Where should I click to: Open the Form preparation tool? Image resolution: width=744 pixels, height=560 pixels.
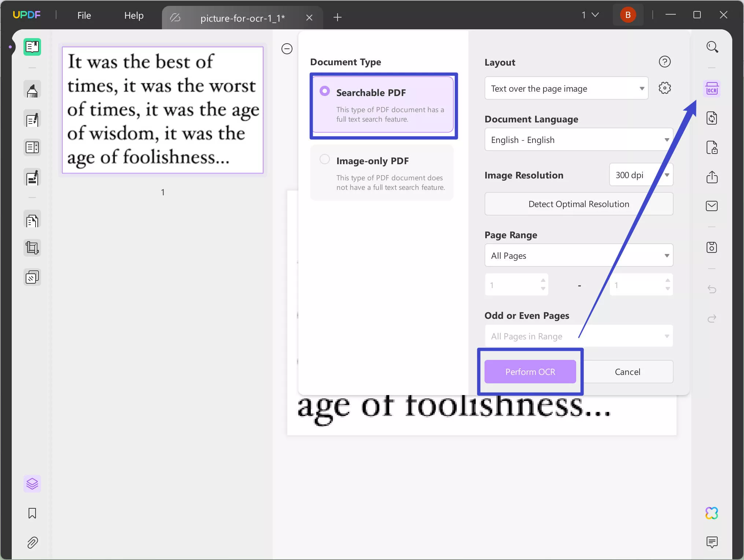pos(32,148)
